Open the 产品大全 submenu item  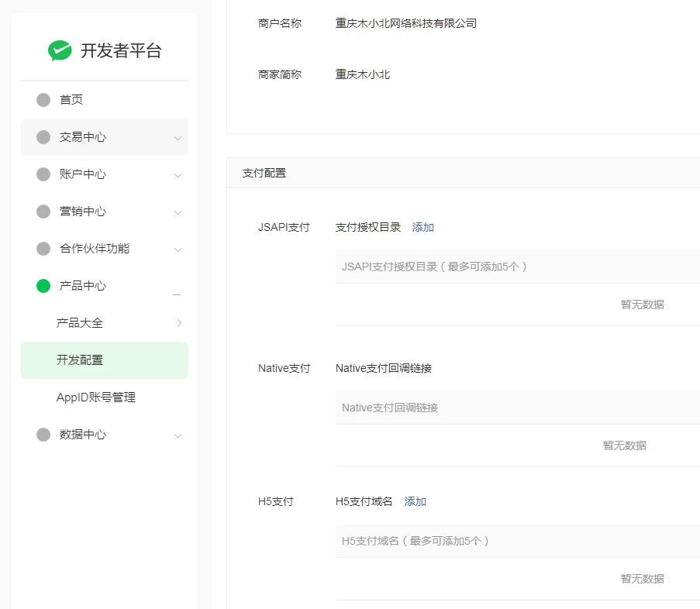click(105, 322)
